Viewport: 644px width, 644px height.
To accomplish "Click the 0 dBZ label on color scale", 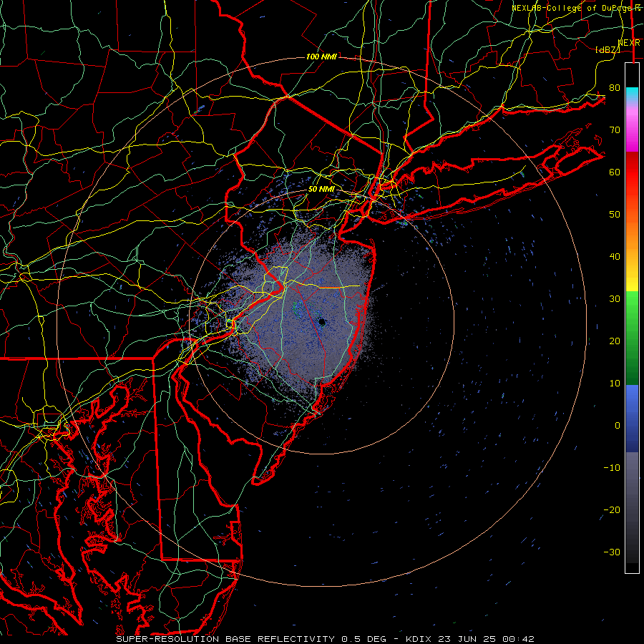I will point(618,426).
